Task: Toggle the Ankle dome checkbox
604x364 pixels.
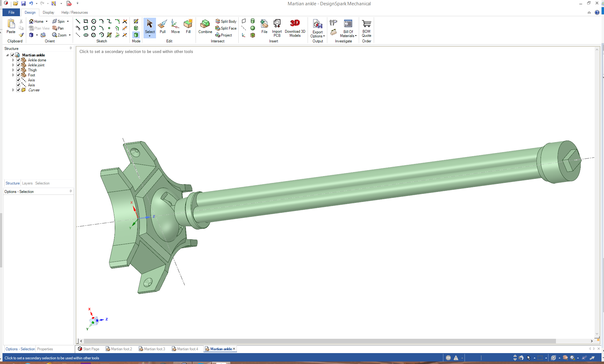Action: pyautogui.click(x=18, y=60)
